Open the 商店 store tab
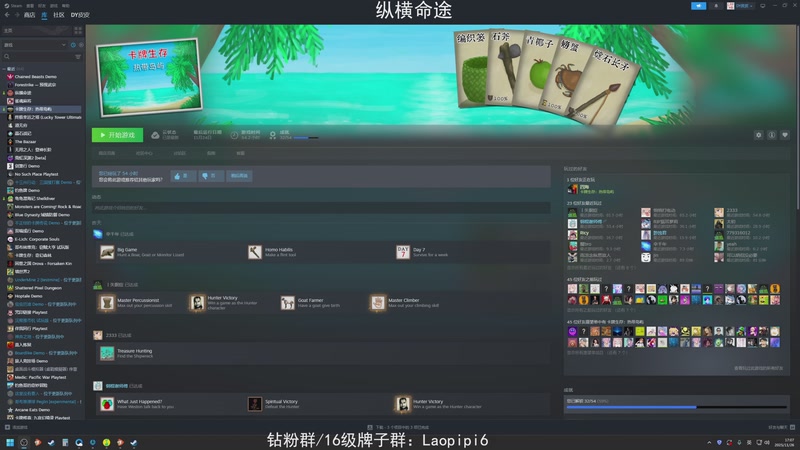The height and width of the screenshot is (450, 800). tap(30, 15)
